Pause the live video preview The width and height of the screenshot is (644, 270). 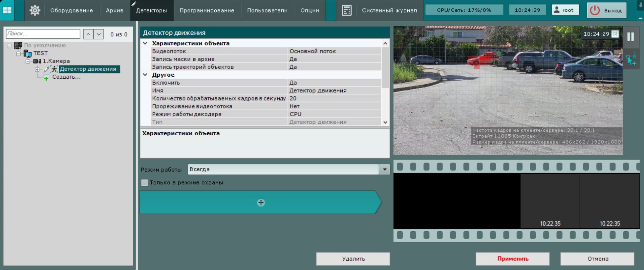tap(631, 36)
